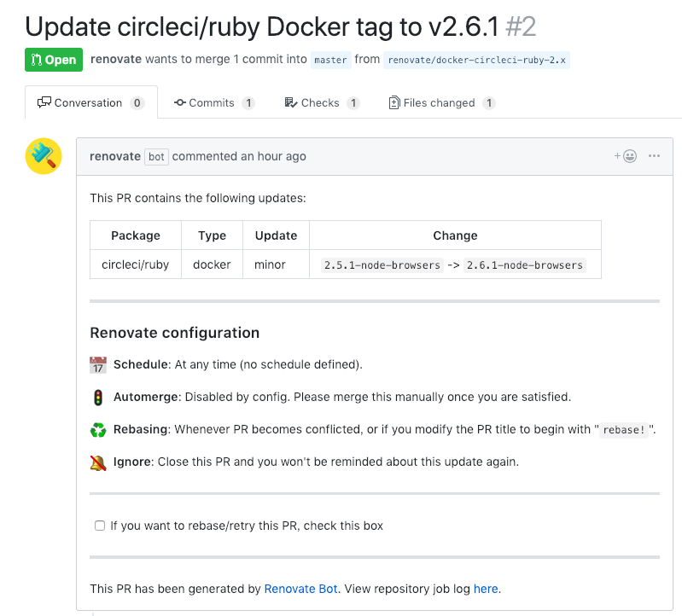Click the green recycling Rebasing icon

[98, 430]
